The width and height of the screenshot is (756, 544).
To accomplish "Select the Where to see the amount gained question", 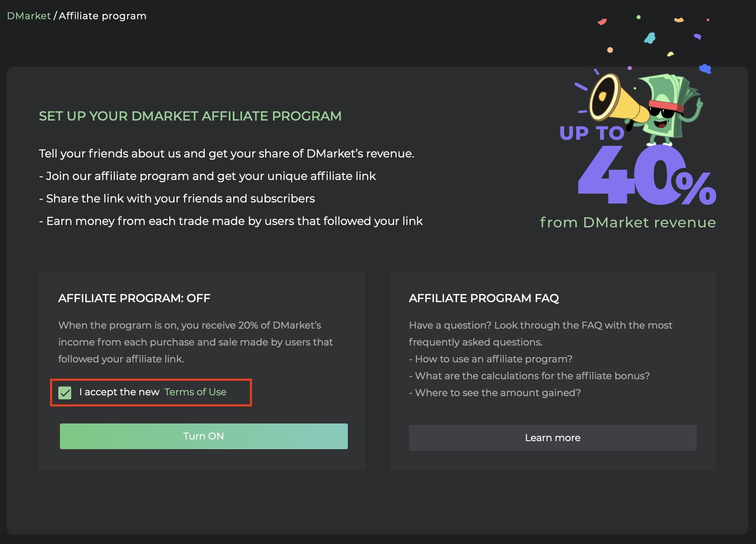I will [495, 393].
